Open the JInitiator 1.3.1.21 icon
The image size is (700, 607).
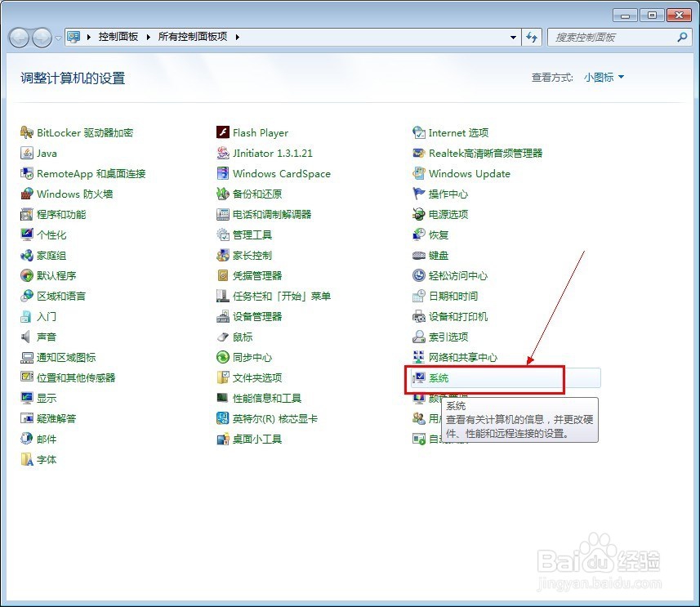[223, 154]
